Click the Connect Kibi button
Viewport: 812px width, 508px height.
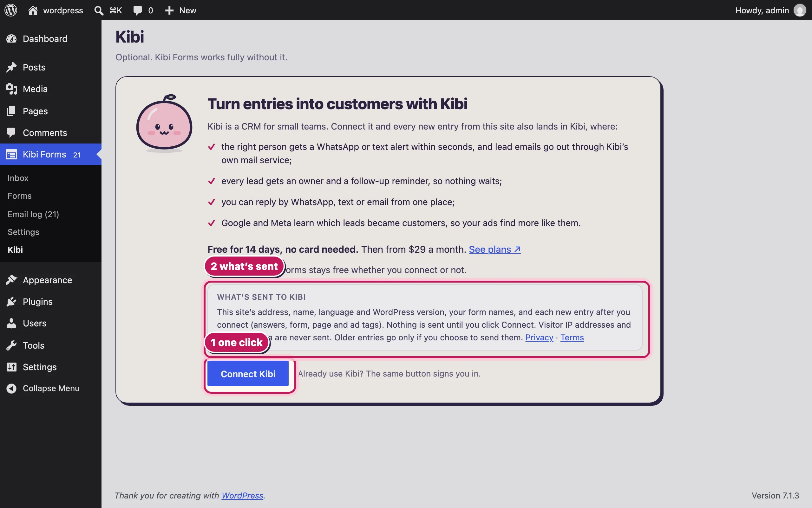pyautogui.click(x=248, y=374)
